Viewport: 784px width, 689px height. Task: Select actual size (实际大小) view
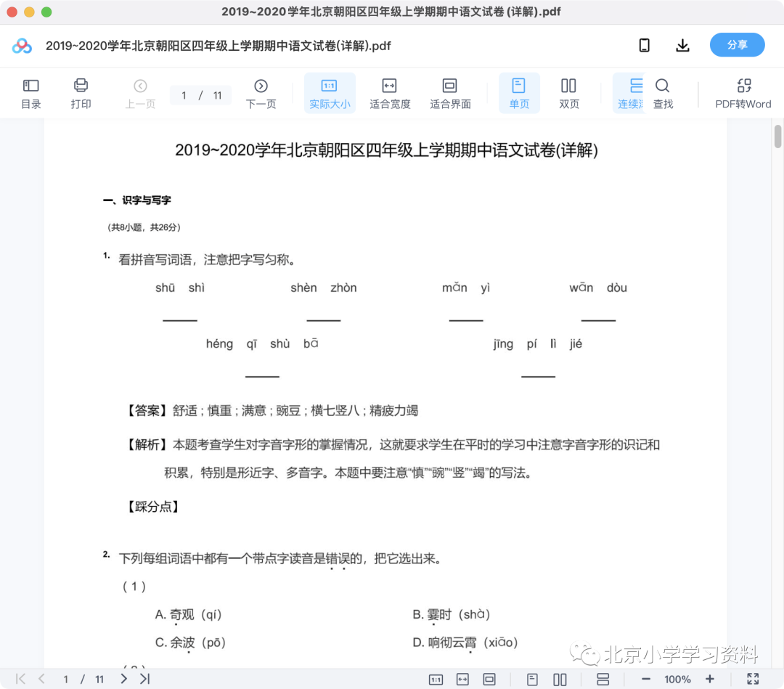330,94
